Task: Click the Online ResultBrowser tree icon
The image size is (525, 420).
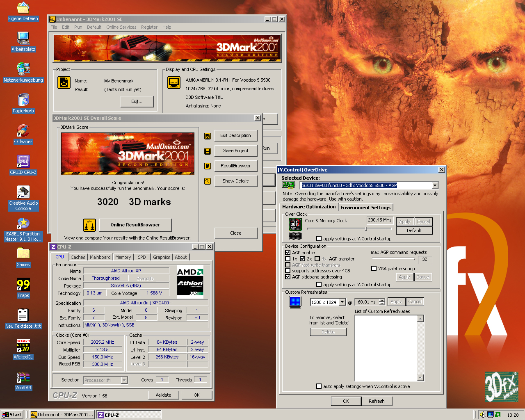Action: click(x=89, y=225)
